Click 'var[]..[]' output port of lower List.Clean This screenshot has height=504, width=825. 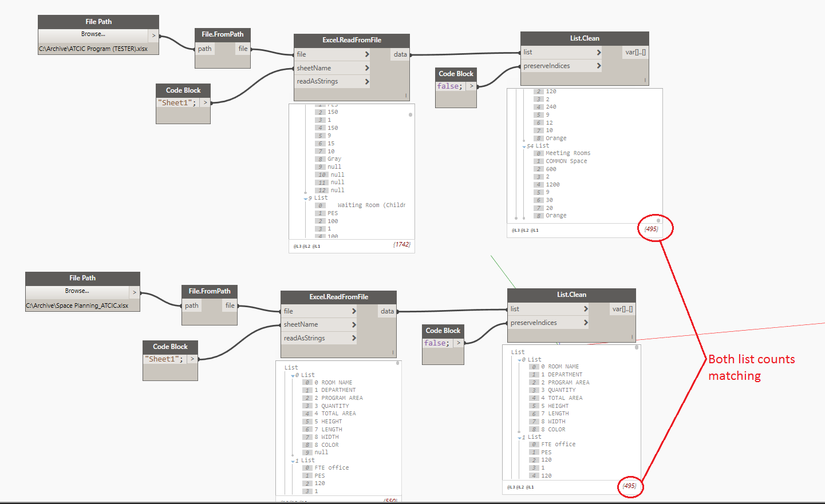point(622,309)
